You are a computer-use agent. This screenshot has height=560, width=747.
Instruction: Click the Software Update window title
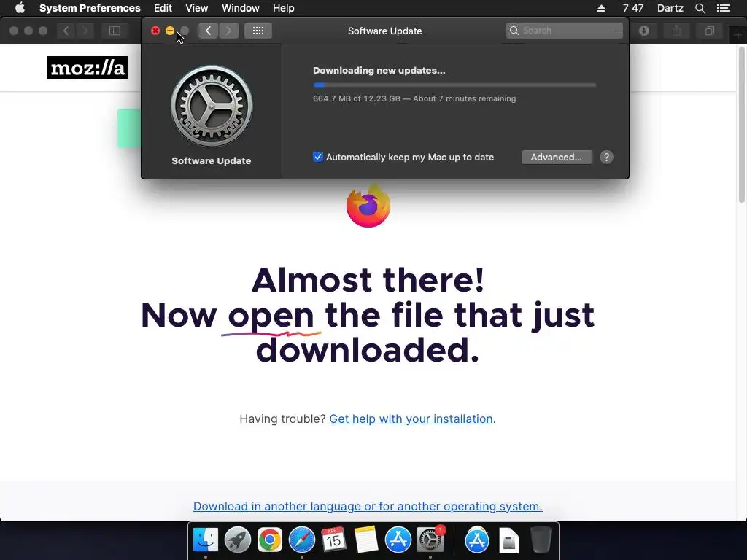click(x=385, y=31)
